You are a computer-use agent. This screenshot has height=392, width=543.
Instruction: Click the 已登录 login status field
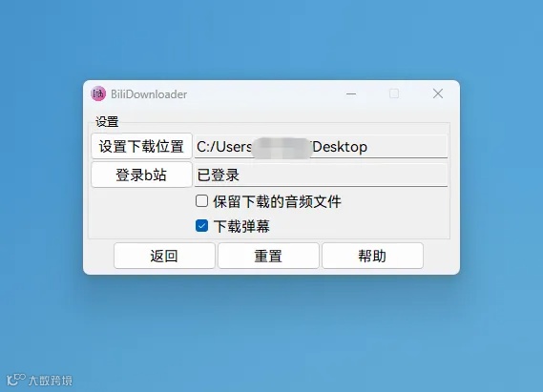click(321, 175)
